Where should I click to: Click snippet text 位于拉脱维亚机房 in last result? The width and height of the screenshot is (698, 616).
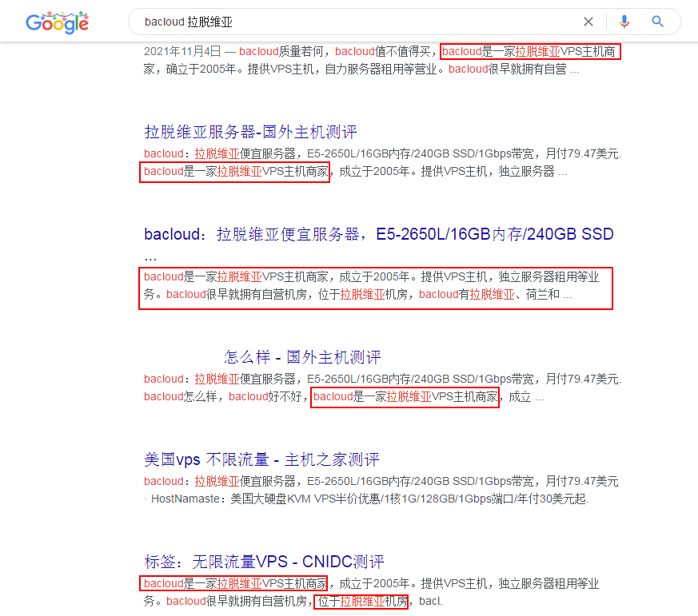coord(363,602)
